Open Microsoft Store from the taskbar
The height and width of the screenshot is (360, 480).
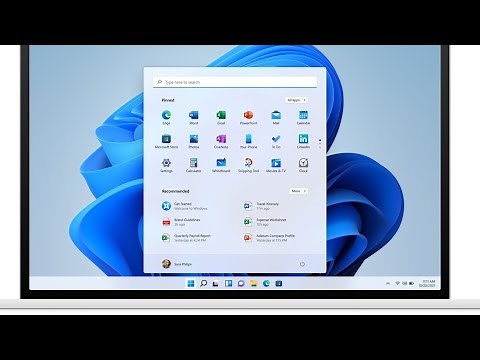point(279,283)
